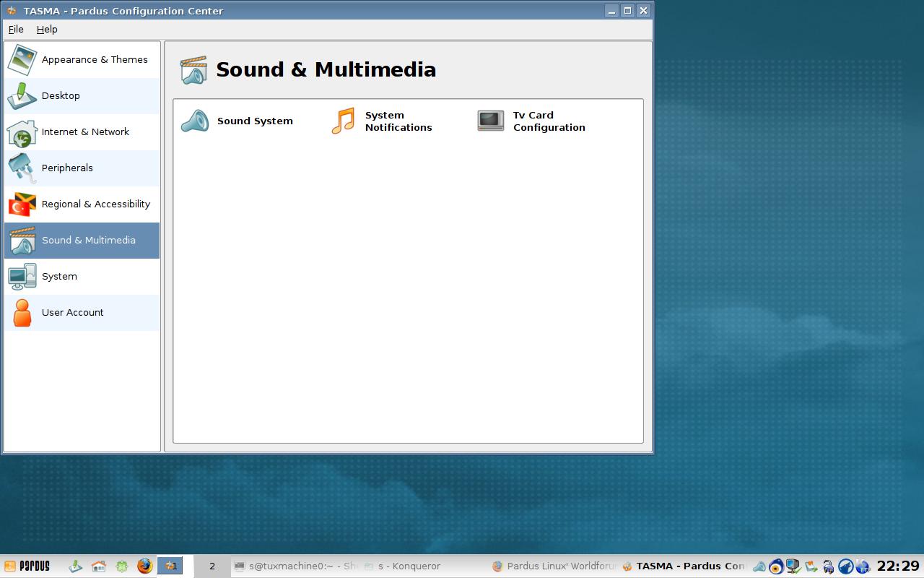Select the Sound & Multimedia sidebar icon

[22, 241]
